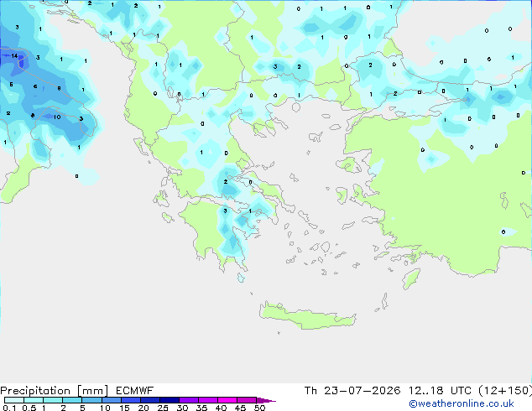Click the '(12+150)' forecast offset text
The height and width of the screenshot is (411, 532).
505,391
